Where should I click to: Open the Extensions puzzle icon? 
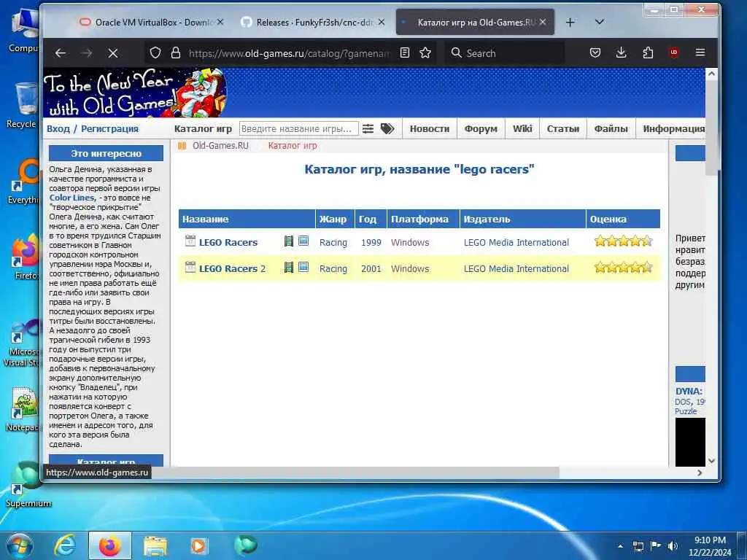point(648,52)
